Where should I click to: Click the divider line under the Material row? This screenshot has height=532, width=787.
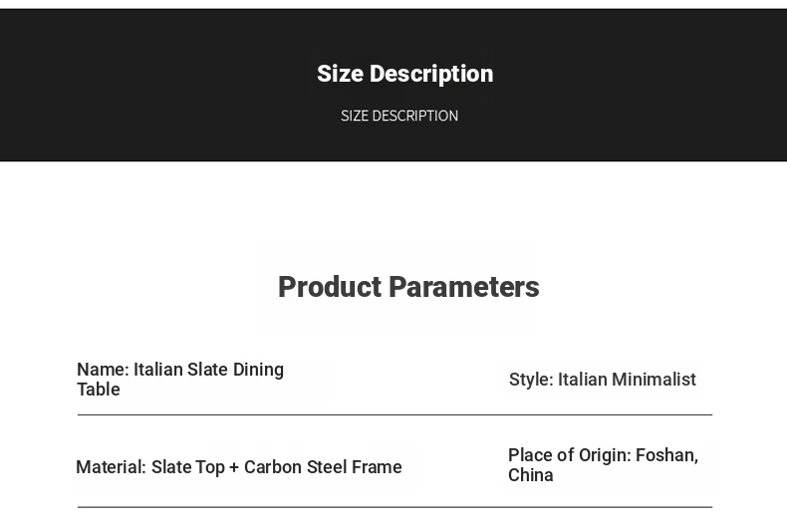[x=394, y=507]
